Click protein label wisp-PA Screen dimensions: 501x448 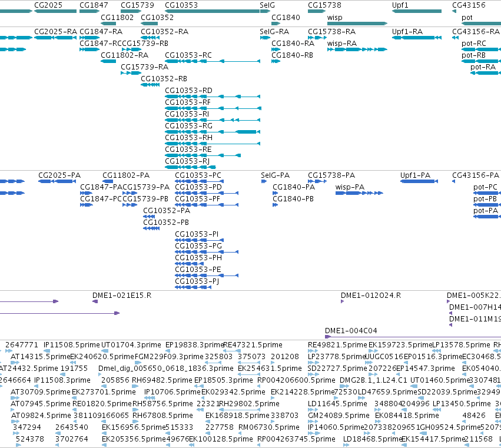point(350,187)
